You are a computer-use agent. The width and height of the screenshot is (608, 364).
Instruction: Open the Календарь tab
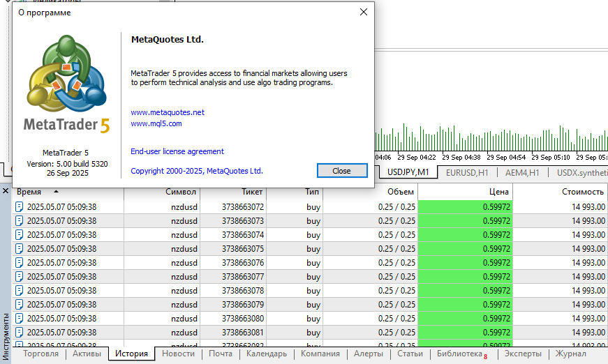(x=267, y=354)
